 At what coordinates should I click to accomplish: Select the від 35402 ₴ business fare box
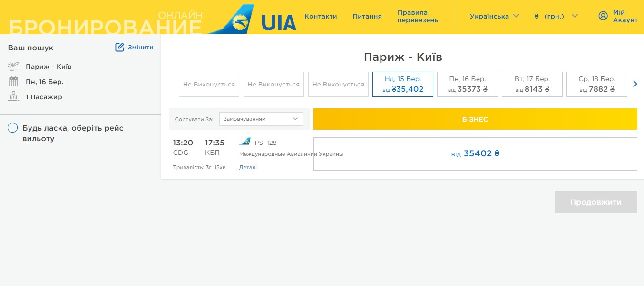(x=475, y=154)
